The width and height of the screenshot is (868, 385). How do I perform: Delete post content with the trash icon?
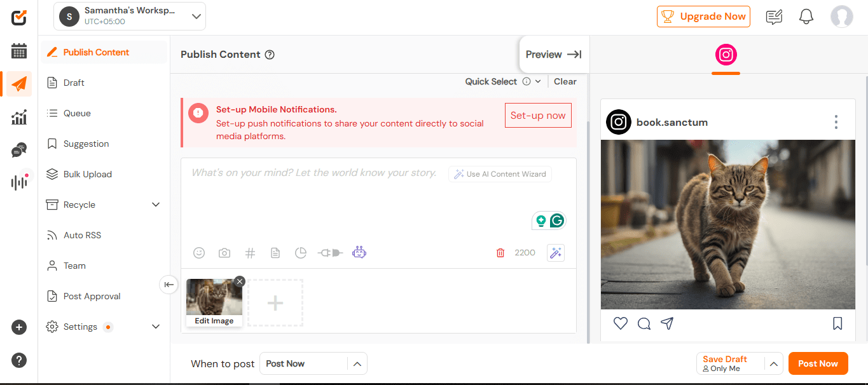pos(500,252)
